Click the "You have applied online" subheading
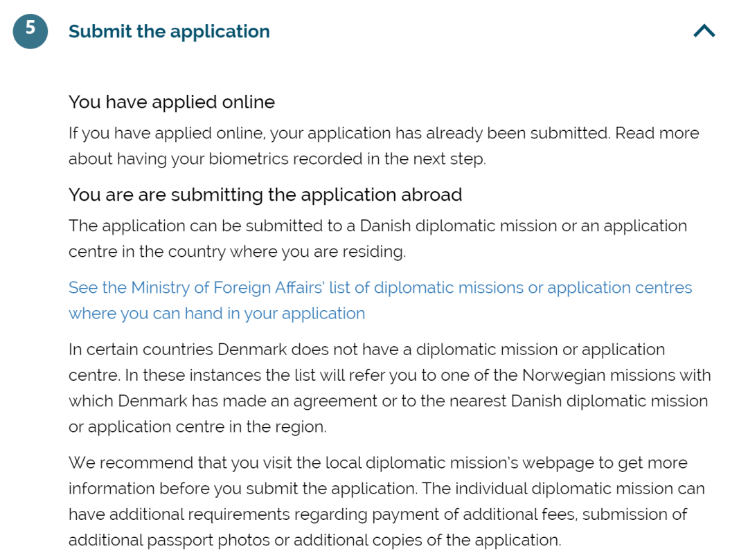 171,102
